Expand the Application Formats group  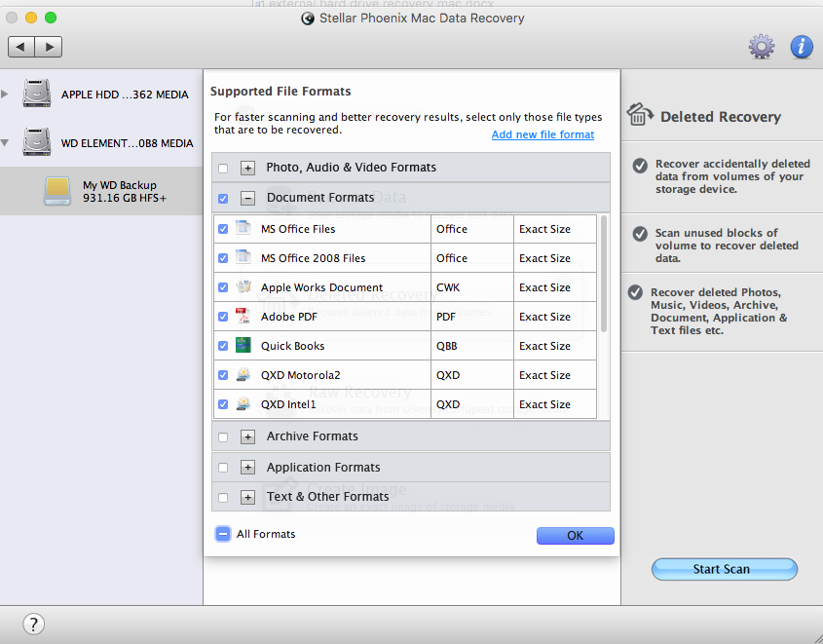[247, 467]
